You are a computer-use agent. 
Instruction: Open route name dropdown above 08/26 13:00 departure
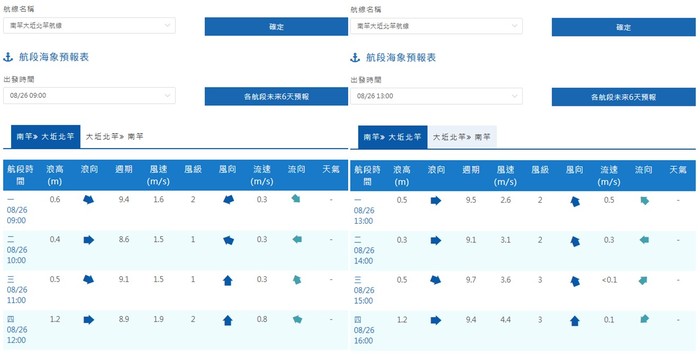(436, 26)
